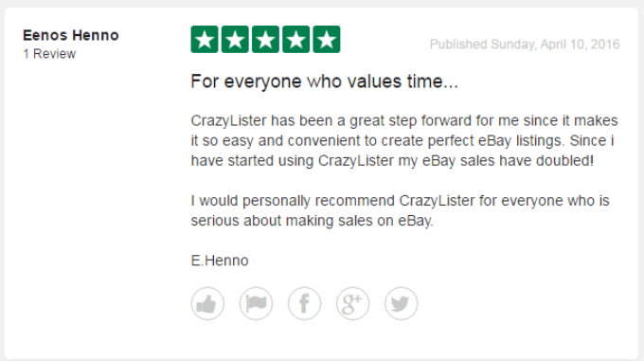
Task: Click the 'E.Henno' signature text
Action: [220, 261]
